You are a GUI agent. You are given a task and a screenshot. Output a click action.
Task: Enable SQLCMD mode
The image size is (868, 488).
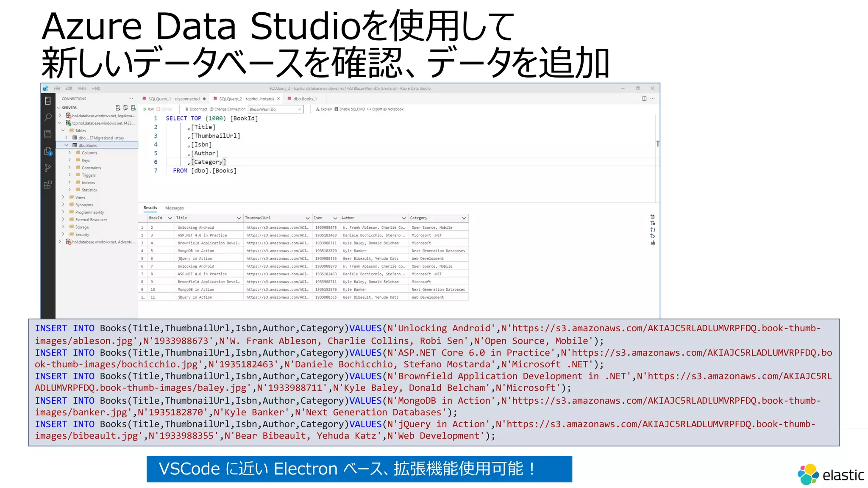(x=350, y=109)
